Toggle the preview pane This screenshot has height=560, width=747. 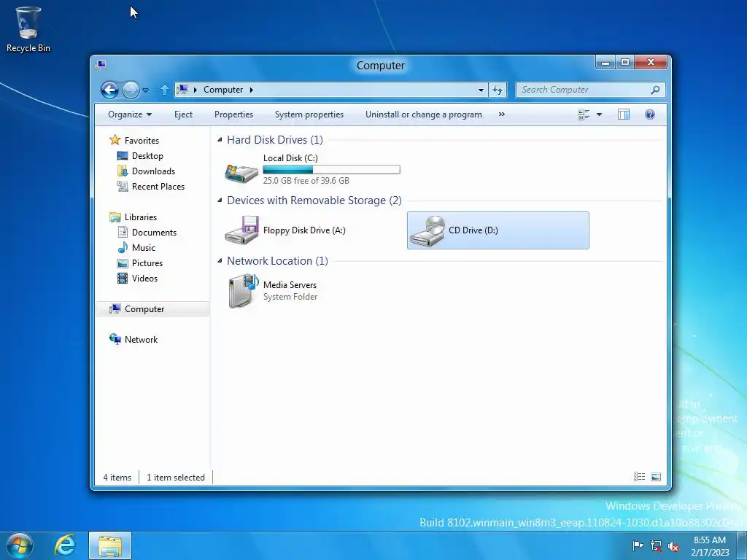coord(624,114)
